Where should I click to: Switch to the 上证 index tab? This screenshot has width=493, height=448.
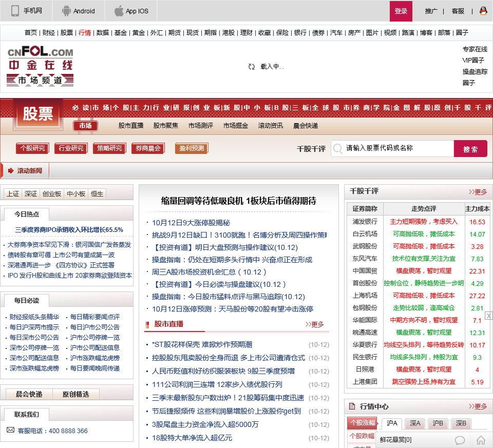point(13,194)
